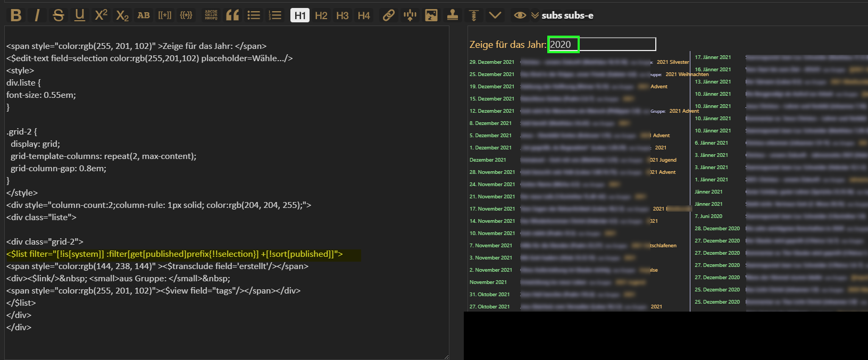Apply Heading 4 with the H4 button
Screen dimensions: 868x360
point(364,15)
